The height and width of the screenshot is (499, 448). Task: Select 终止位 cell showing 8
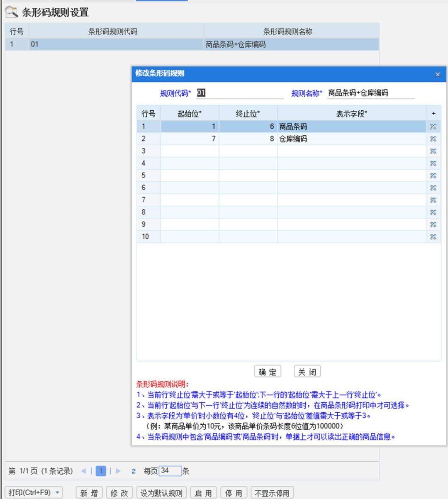248,139
